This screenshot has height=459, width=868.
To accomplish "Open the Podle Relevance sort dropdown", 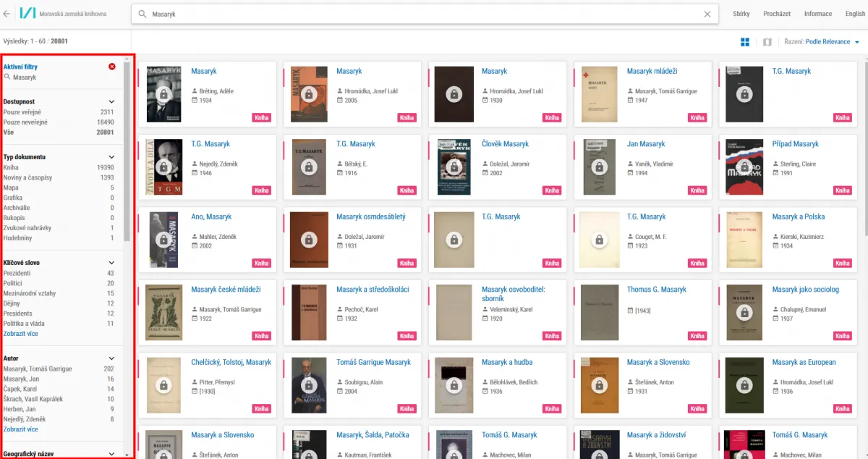I will [x=832, y=42].
